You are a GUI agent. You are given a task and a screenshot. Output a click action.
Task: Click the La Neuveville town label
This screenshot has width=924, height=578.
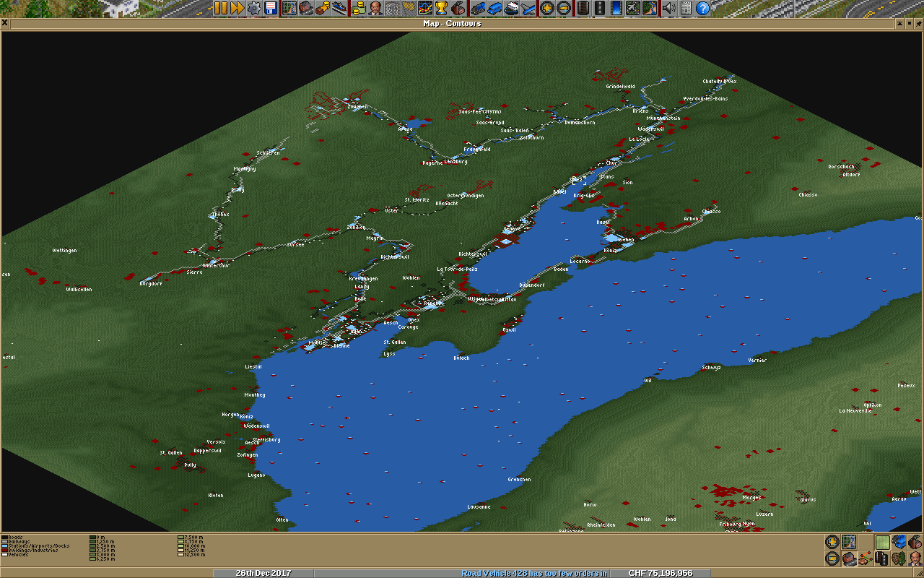[855, 410]
